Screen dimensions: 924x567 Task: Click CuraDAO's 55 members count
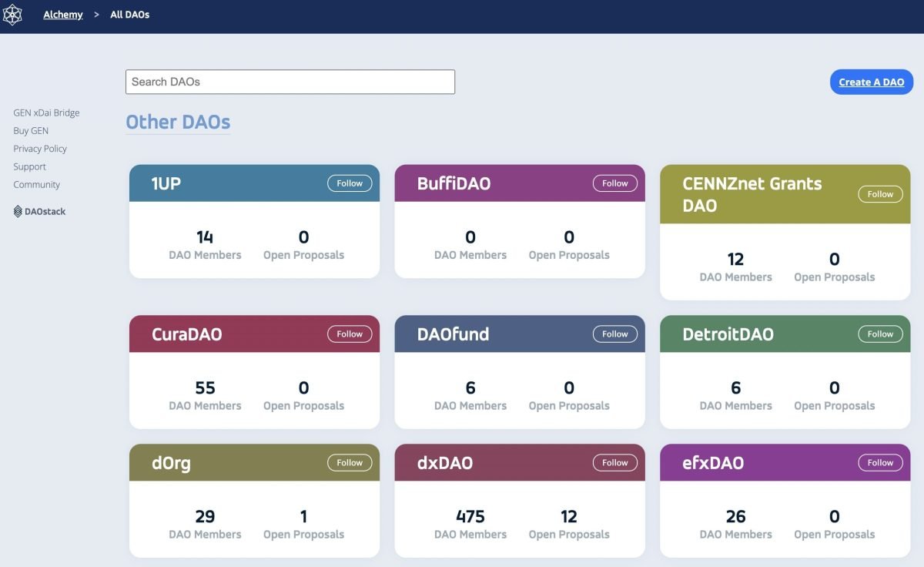click(x=205, y=388)
